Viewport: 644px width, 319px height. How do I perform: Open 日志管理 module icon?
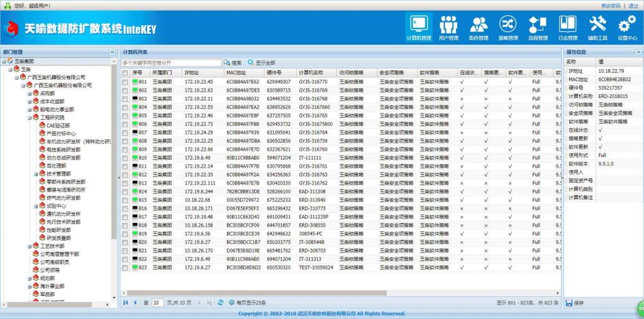tap(568, 28)
